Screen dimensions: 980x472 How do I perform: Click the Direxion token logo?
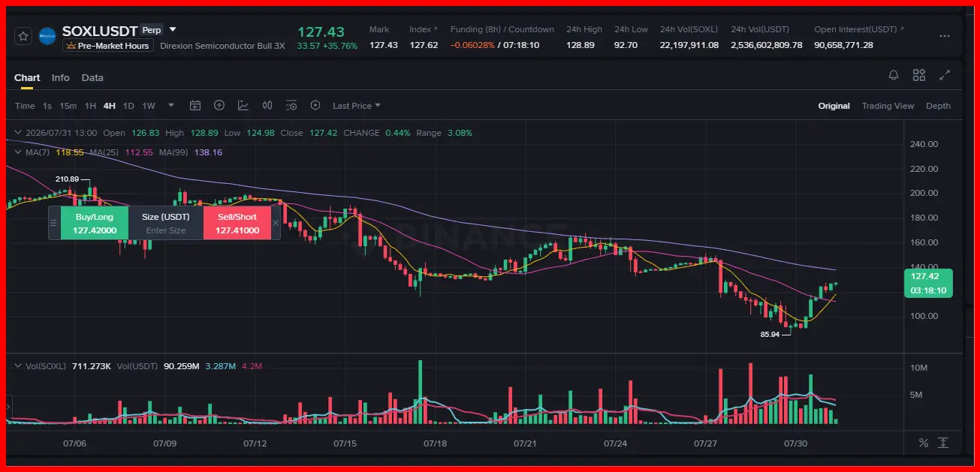(x=47, y=36)
